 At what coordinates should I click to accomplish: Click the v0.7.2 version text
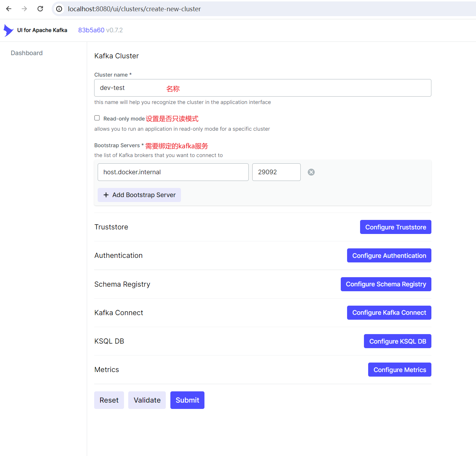[x=115, y=30]
